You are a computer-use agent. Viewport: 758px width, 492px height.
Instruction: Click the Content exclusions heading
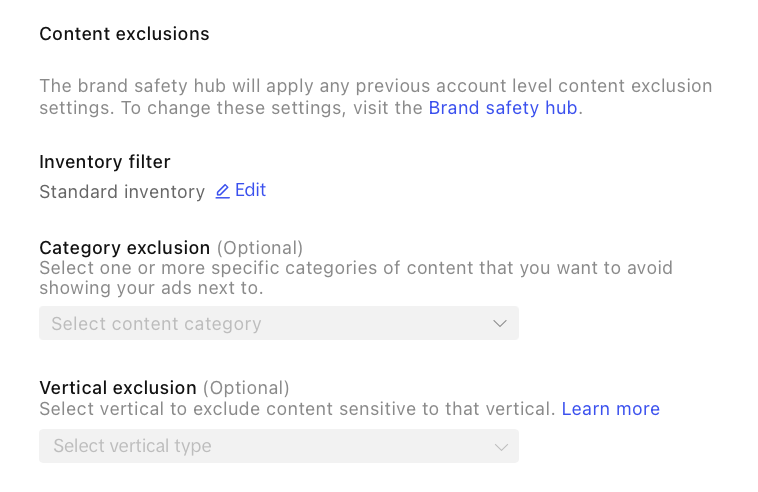(124, 34)
